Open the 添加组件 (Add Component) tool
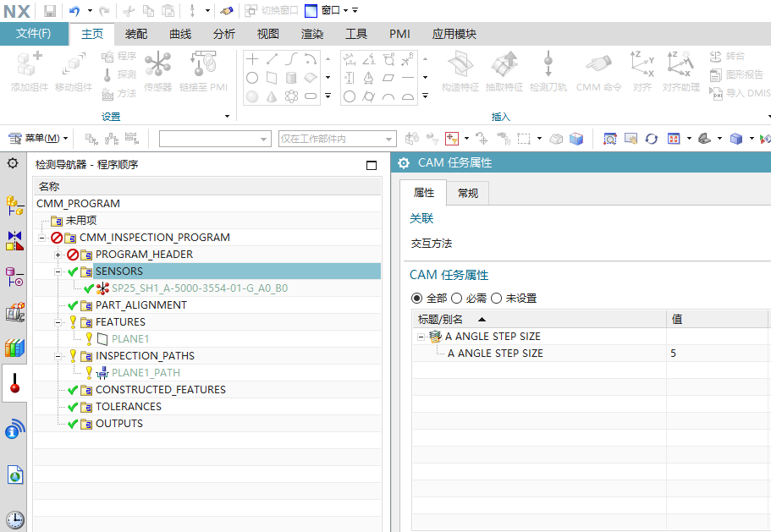The height and width of the screenshot is (532, 771). pyautogui.click(x=30, y=72)
